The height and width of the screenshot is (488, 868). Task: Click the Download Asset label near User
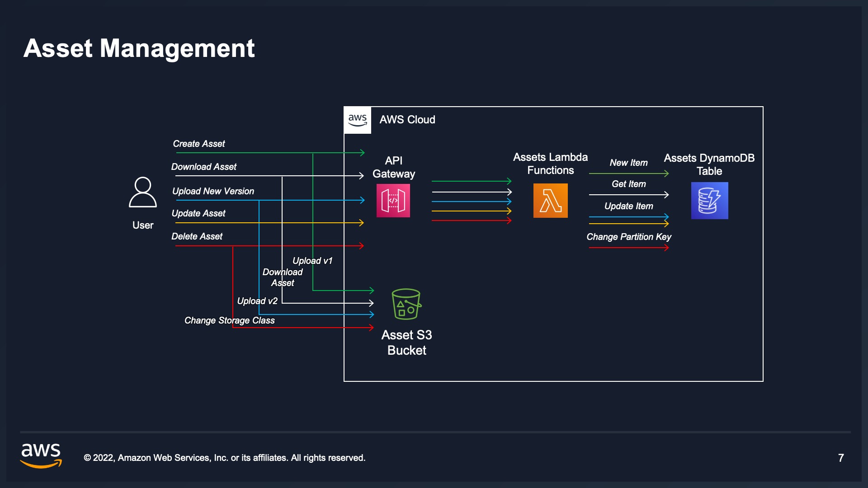[204, 167]
